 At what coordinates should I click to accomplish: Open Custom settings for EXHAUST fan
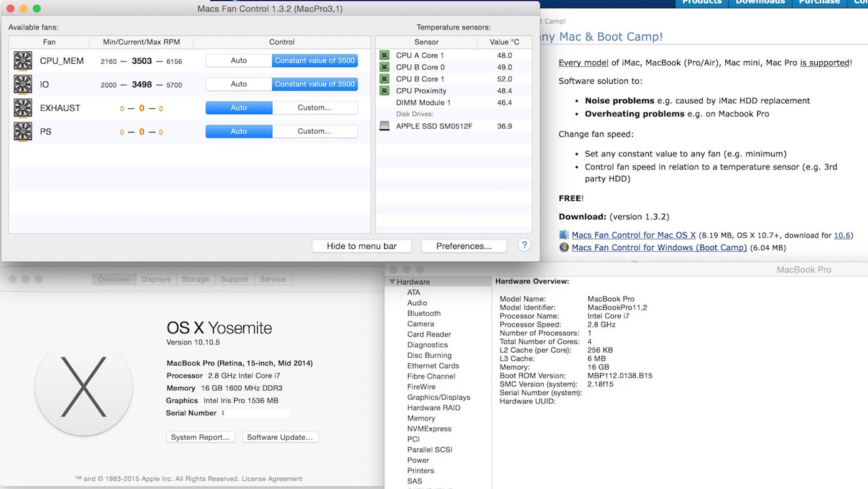(314, 108)
